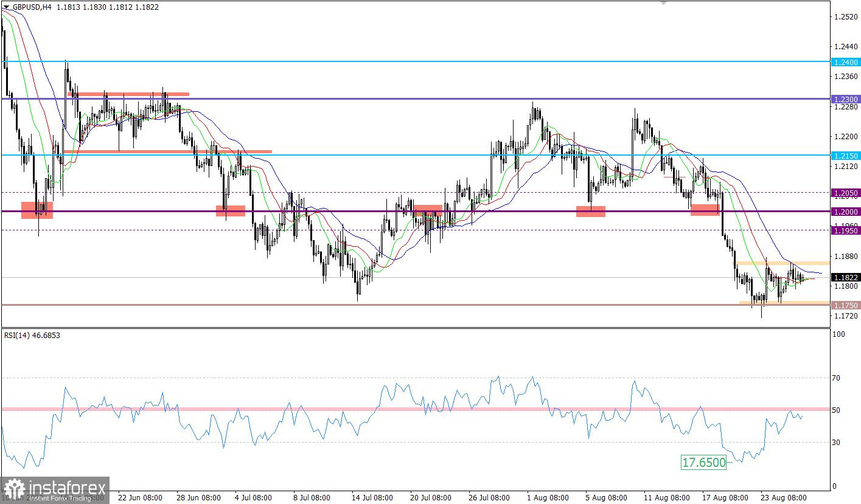Click the 1.2200 value on price axis

pos(846,136)
